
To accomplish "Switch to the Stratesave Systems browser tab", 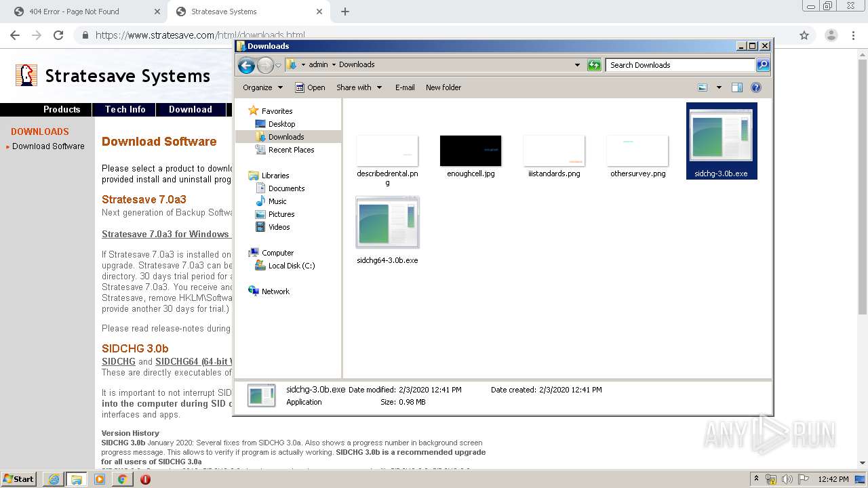I will (248, 12).
